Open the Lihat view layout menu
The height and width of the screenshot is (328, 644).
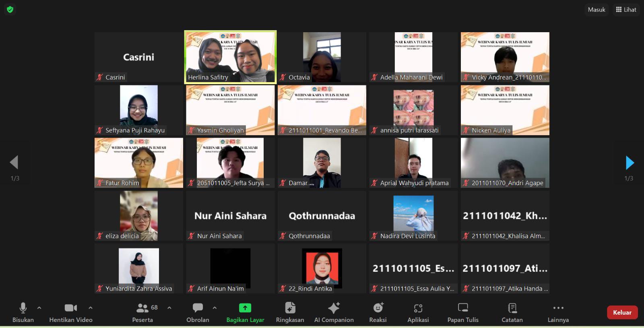click(626, 10)
